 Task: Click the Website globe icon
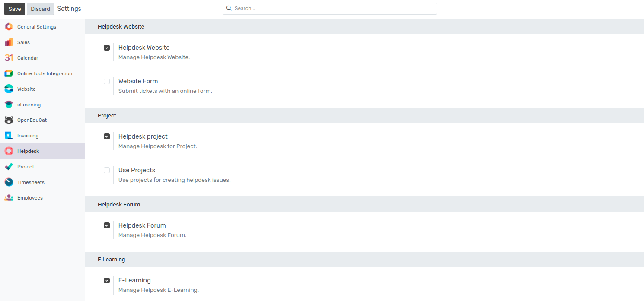pos(9,89)
